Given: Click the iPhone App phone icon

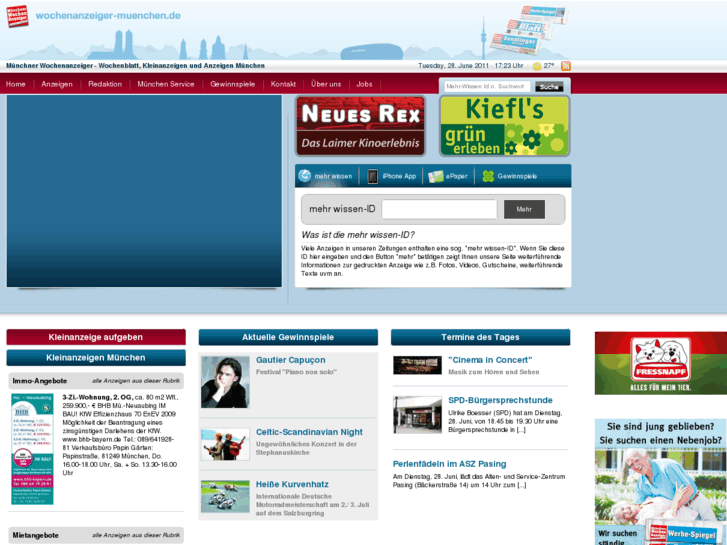Looking at the screenshot, I should (x=372, y=176).
